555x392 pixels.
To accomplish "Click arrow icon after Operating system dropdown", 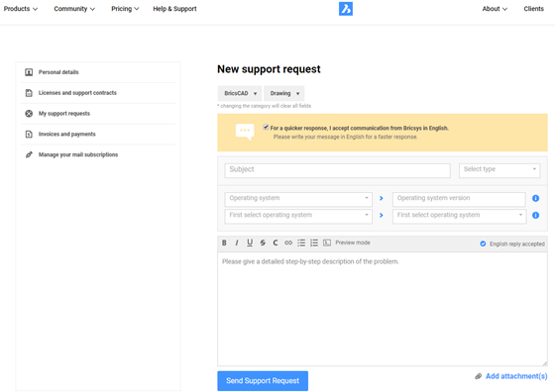I will [382, 198].
